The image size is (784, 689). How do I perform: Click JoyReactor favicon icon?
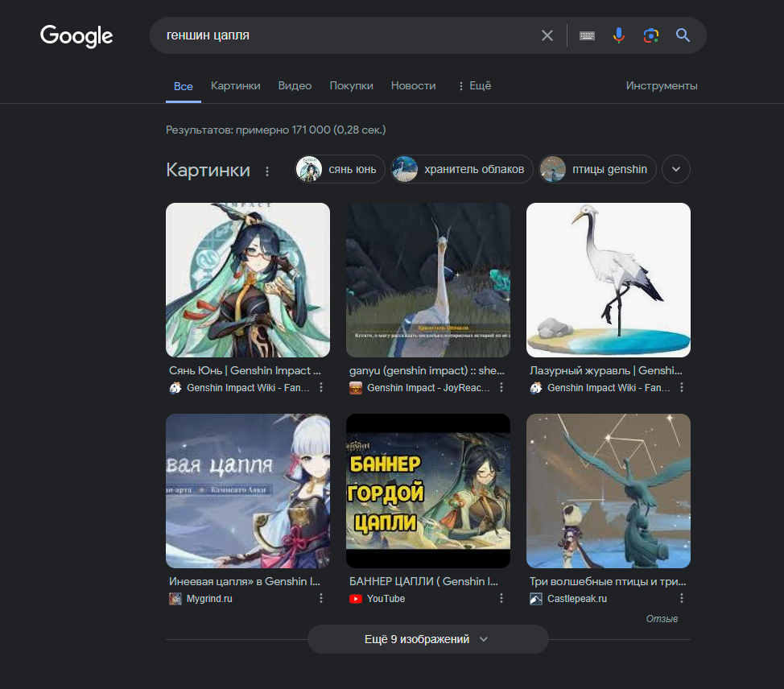(356, 387)
